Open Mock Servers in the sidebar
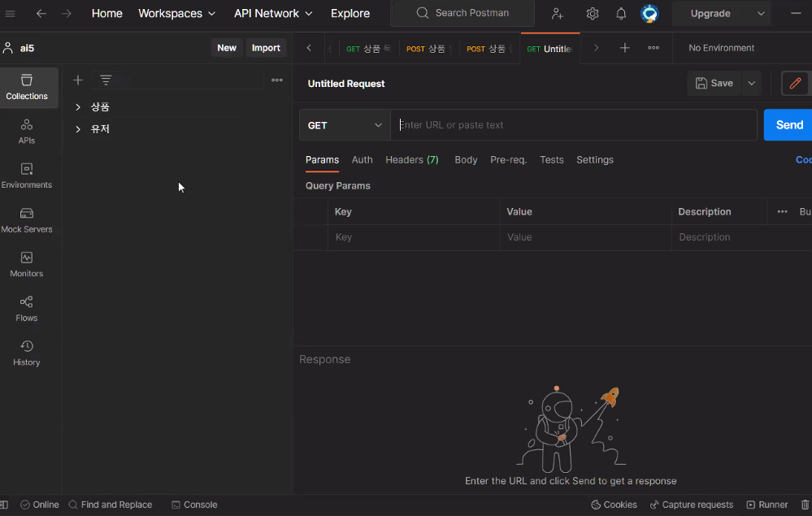 [27, 220]
